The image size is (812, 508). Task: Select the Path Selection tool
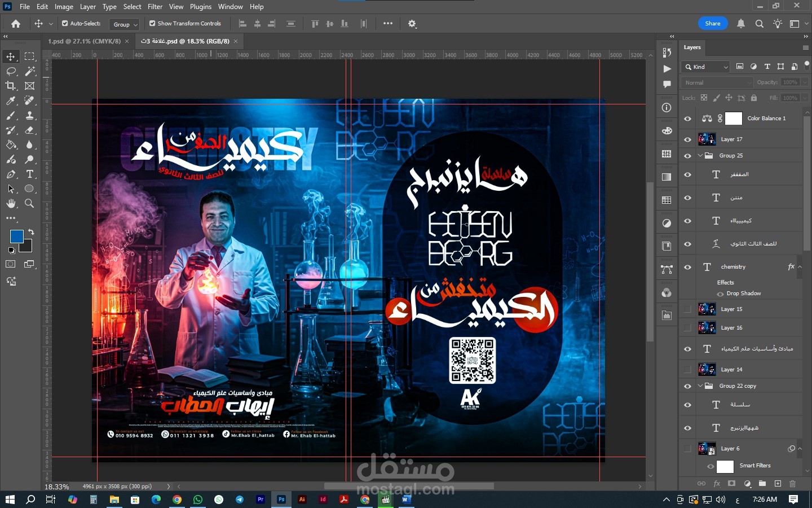[x=11, y=189]
